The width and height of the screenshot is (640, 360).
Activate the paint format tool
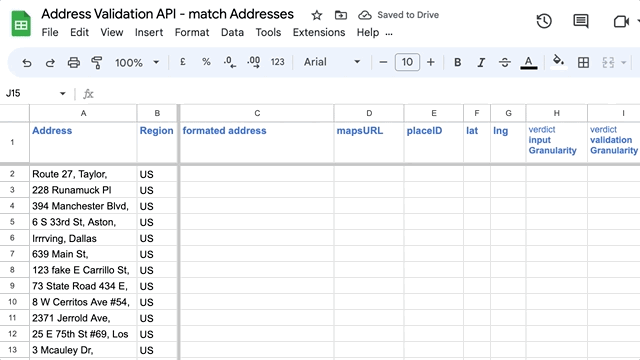click(x=97, y=62)
